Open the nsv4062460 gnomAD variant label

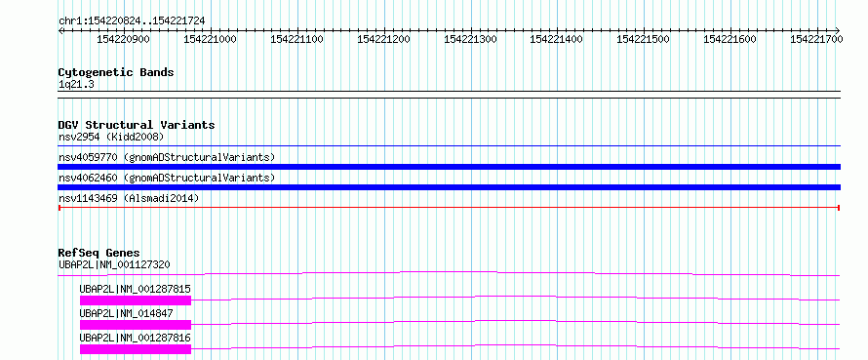[167, 178]
